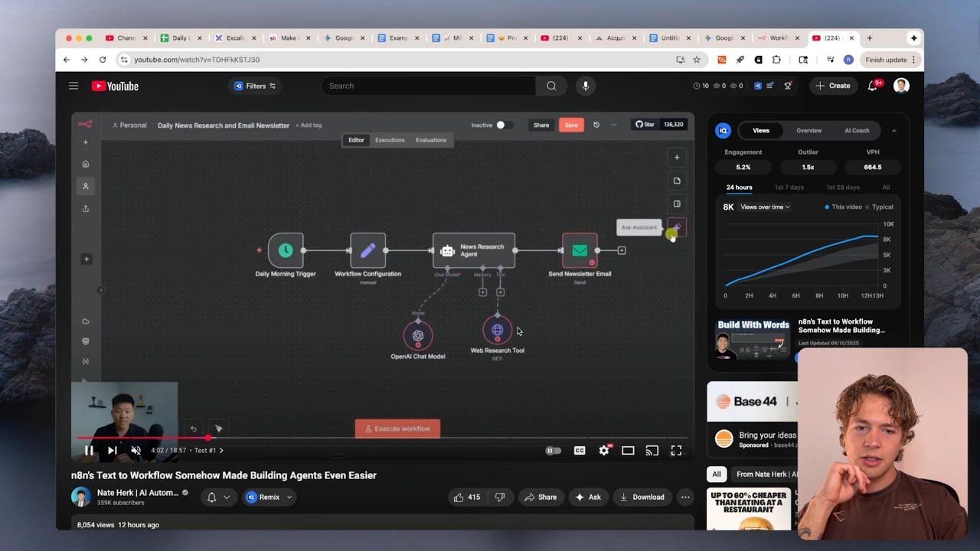Select the News Research Agent node
980x551 pixels.
pyautogui.click(x=474, y=250)
